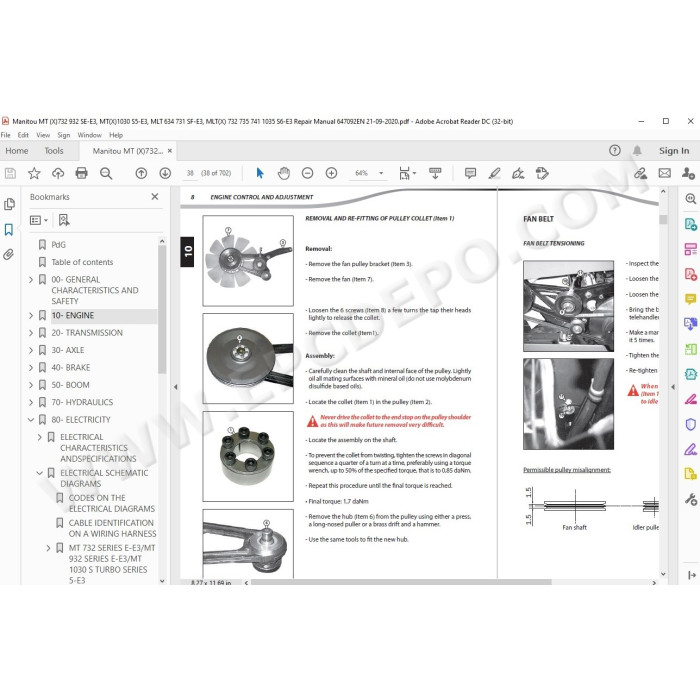Open the Attachments paperclip panel

click(9, 254)
